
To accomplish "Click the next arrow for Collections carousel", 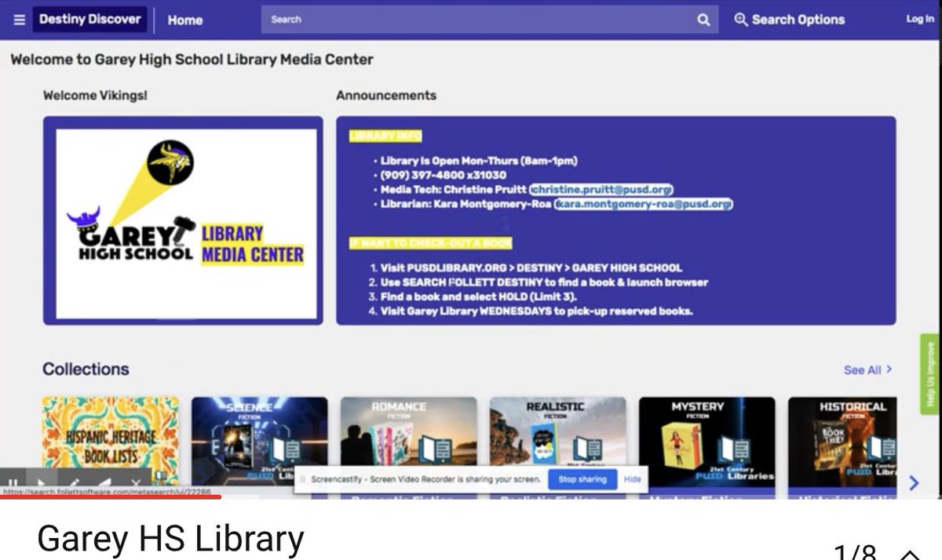I will (x=913, y=482).
